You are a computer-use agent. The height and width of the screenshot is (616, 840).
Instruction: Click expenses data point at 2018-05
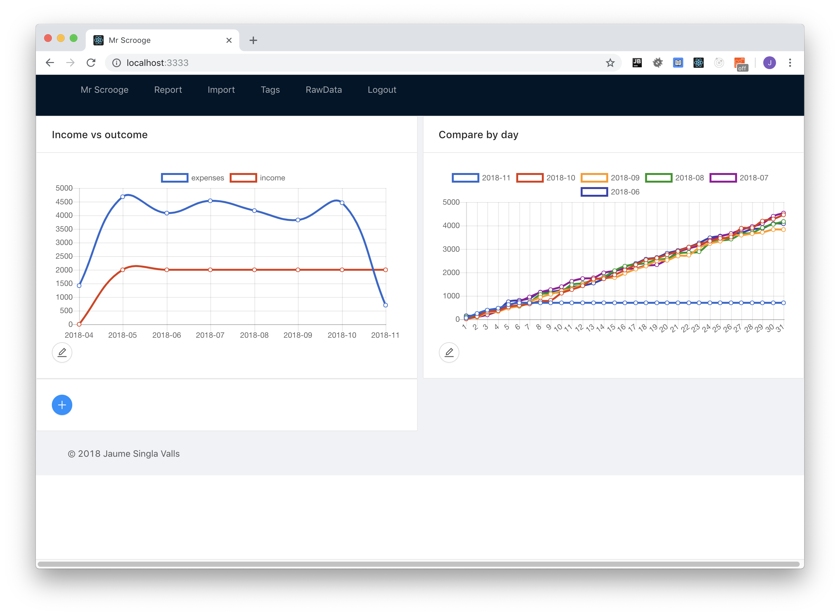[x=123, y=196]
